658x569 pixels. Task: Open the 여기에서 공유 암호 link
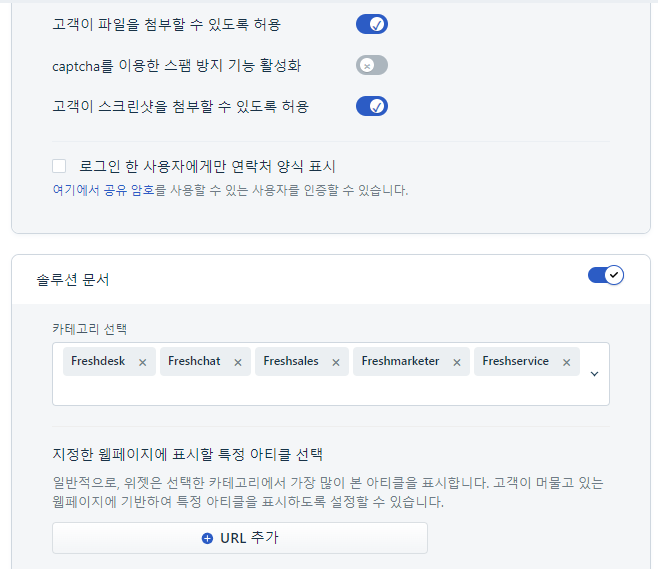(103, 190)
